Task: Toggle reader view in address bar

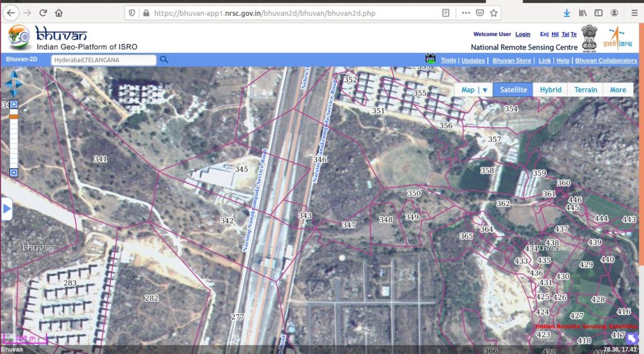Action: click(446, 13)
